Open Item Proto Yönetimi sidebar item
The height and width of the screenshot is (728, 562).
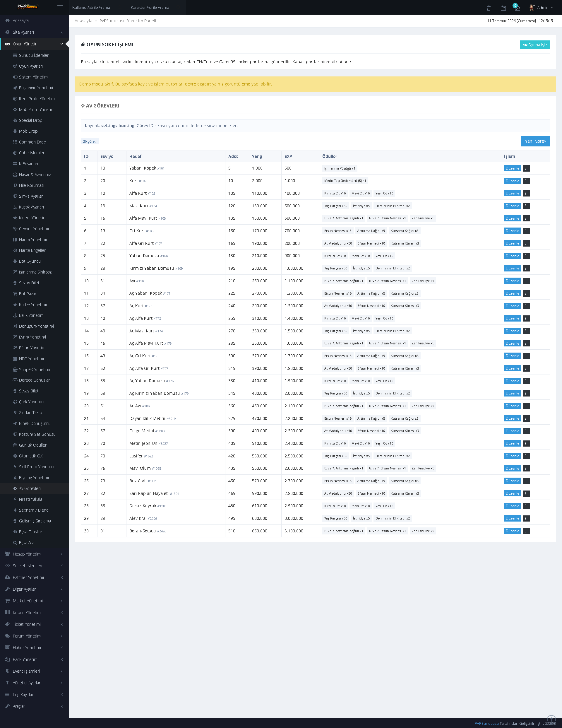pos(34,99)
